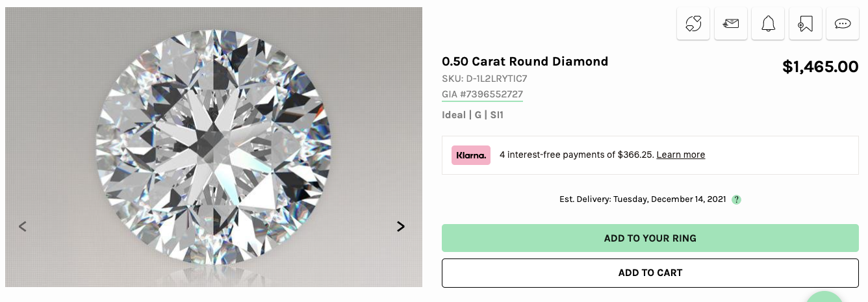This screenshot has height=302, width=868.
Task: Open the GIA #7396552727 certificate link
Action: click(482, 94)
